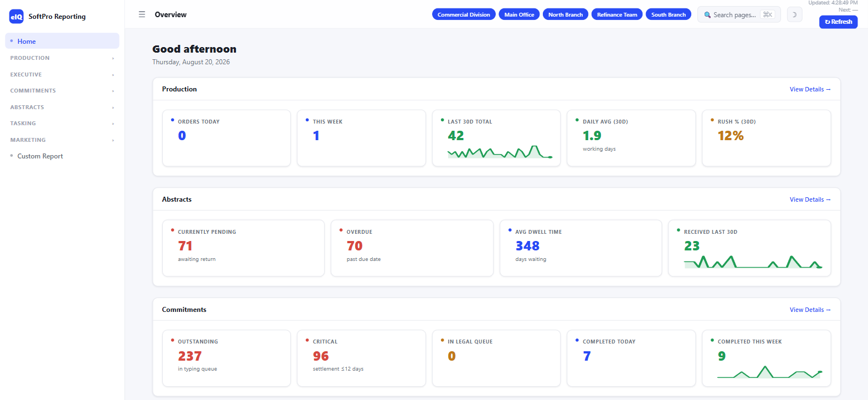Click the Production section title

(179, 89)
